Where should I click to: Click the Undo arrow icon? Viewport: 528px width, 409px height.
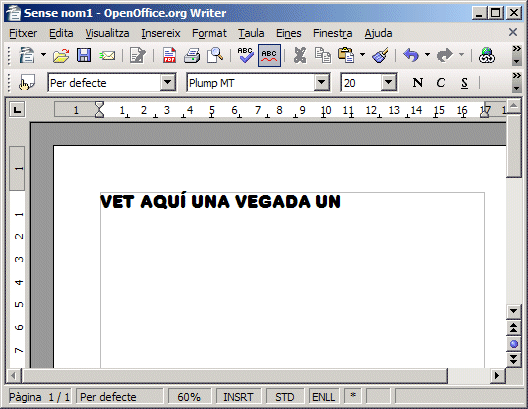point(411,55)
